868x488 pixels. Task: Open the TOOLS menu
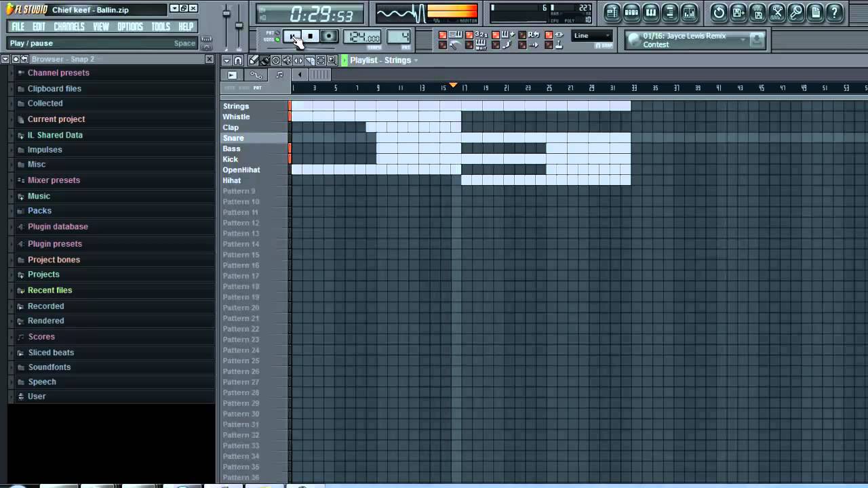(x=161, y=26)
